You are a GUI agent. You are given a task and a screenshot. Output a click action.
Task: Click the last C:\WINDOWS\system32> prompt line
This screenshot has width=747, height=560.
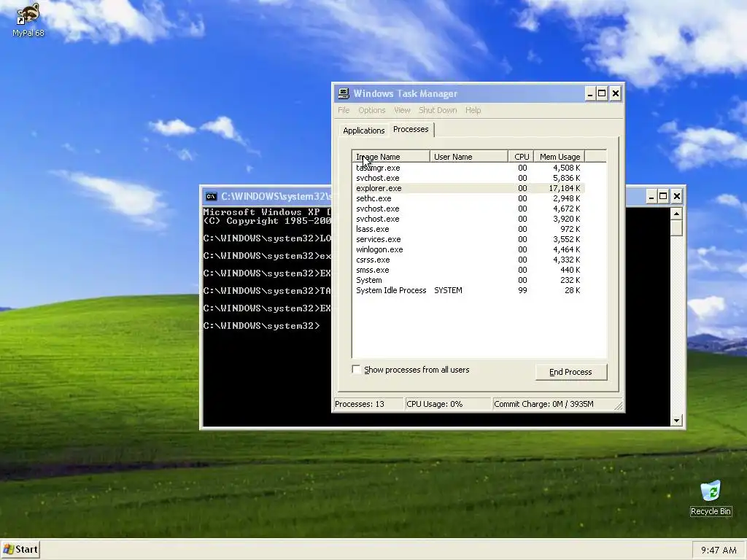coord(262,326)
